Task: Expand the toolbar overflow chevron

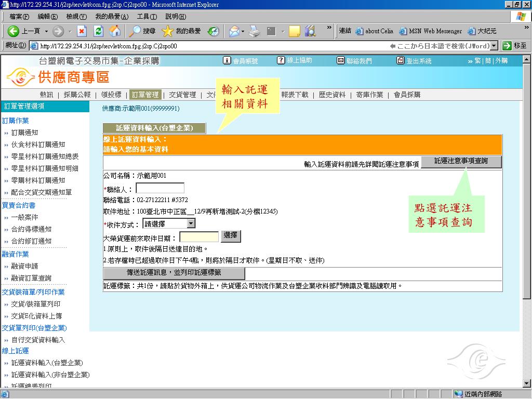Action: pyautogui.click(x=329, y=28)
